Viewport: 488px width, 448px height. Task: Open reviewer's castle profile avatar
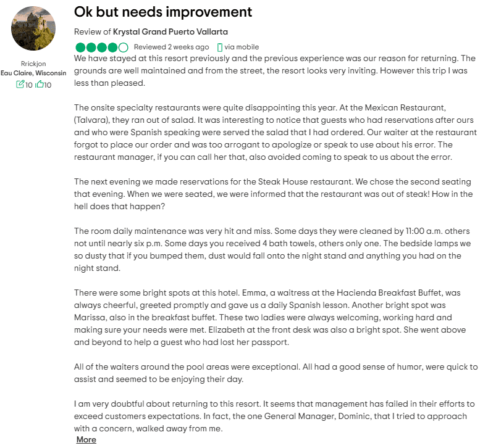[x=33, y=28]
